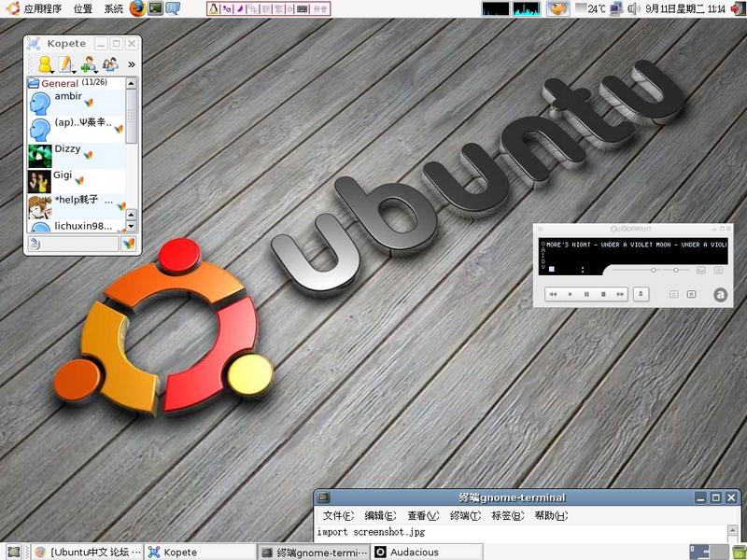Click the penguin icon in the input method bar
Viewport: 747px width, 560px height.
(214, 8)
